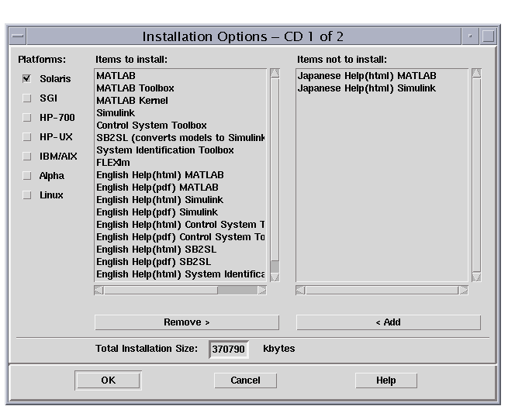Screen dimensions: 515x420
Task: Click scroll-up arrow of Items not to install list
Action: coord(476,73)
